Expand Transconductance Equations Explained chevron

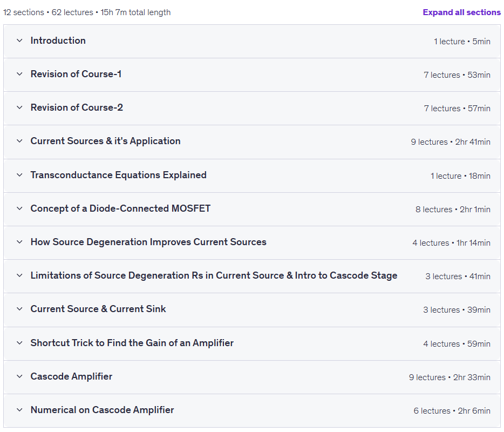19,175
